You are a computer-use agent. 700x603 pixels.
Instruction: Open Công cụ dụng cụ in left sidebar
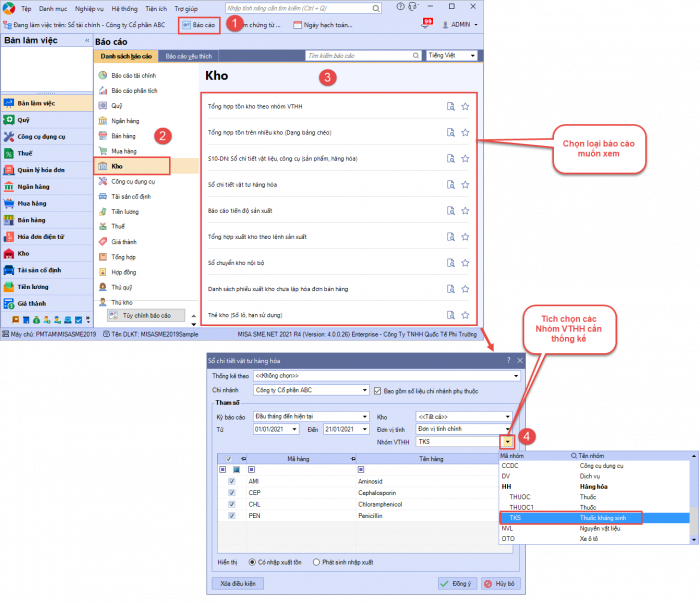(x=40, y=136)
